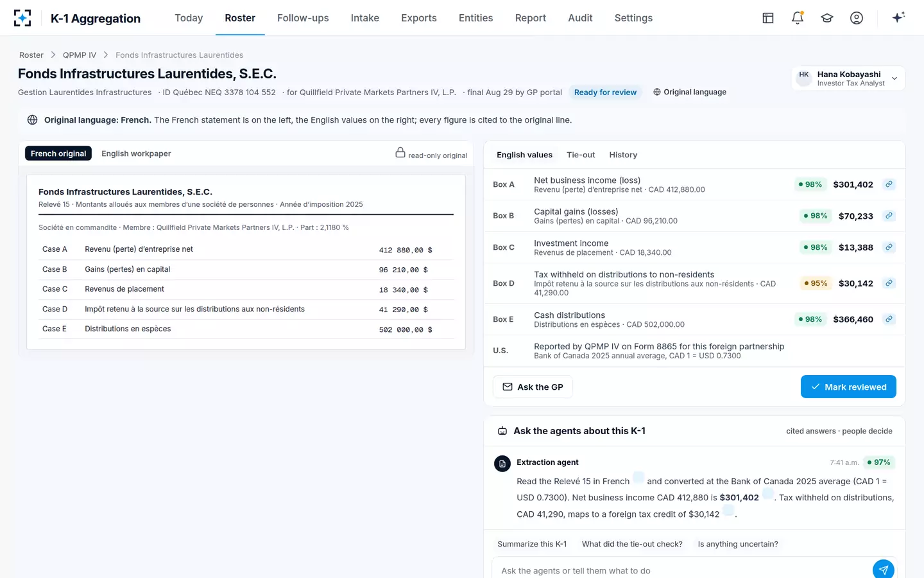This screenshot has height=578, width=924.
Task: Click the Ask the GP button
Action: click(533, 387)
